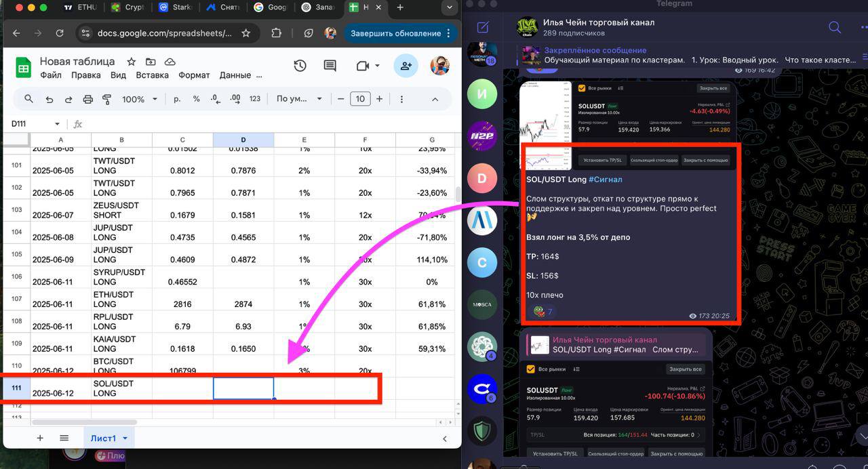This screenshot has width=868, height=469.
Task: Click cell with value 106799
Action: coord(182,367)
